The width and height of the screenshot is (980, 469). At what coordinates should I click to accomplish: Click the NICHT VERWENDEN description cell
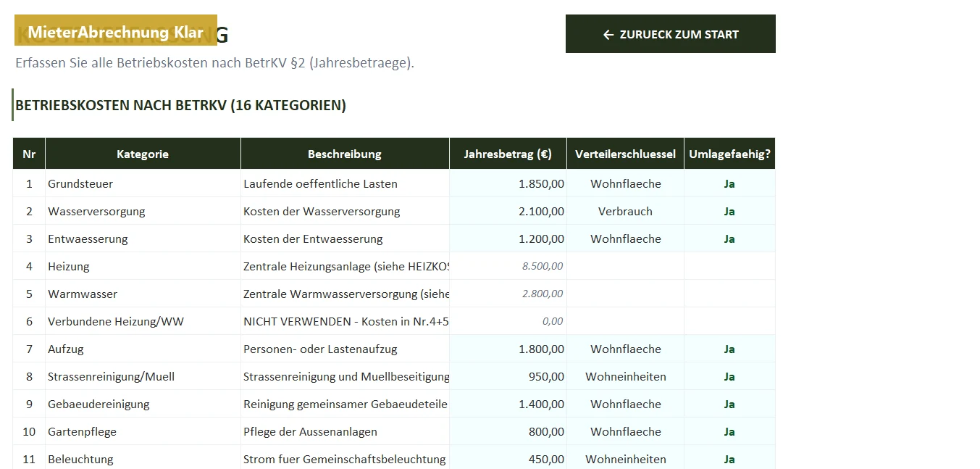345,321
